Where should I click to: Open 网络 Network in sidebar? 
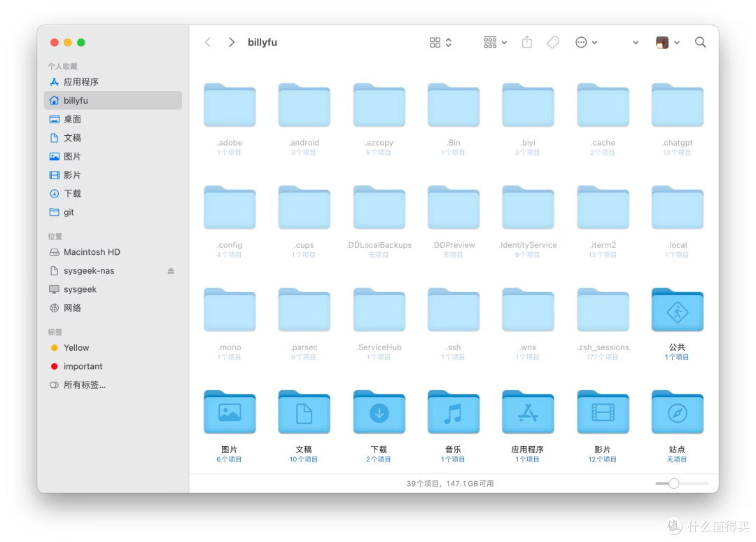coord(113,308)
